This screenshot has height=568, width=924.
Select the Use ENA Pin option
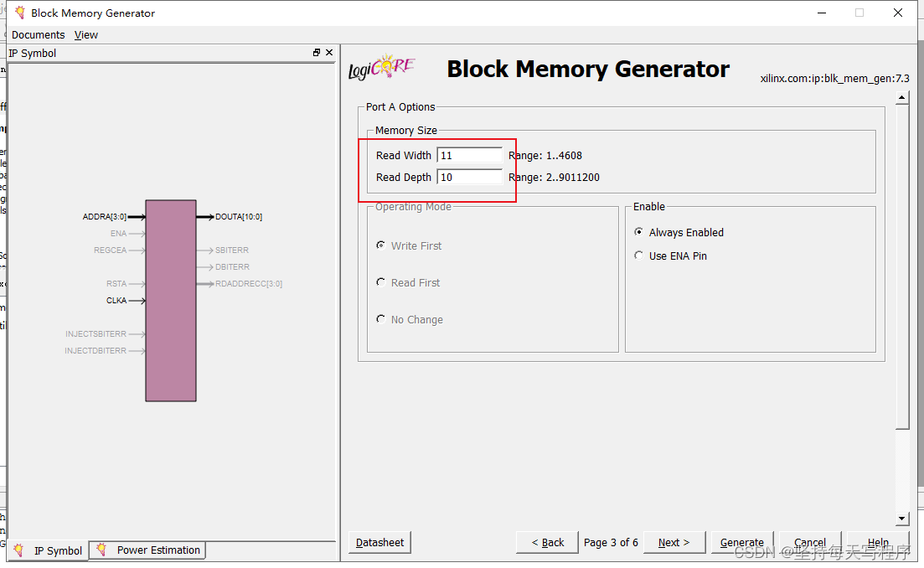coord(638,256)
